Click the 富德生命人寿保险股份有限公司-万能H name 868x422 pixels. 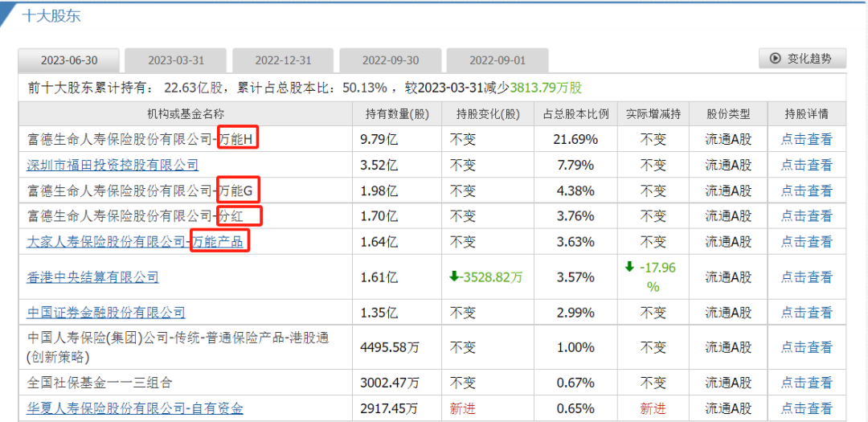(140, 140)
